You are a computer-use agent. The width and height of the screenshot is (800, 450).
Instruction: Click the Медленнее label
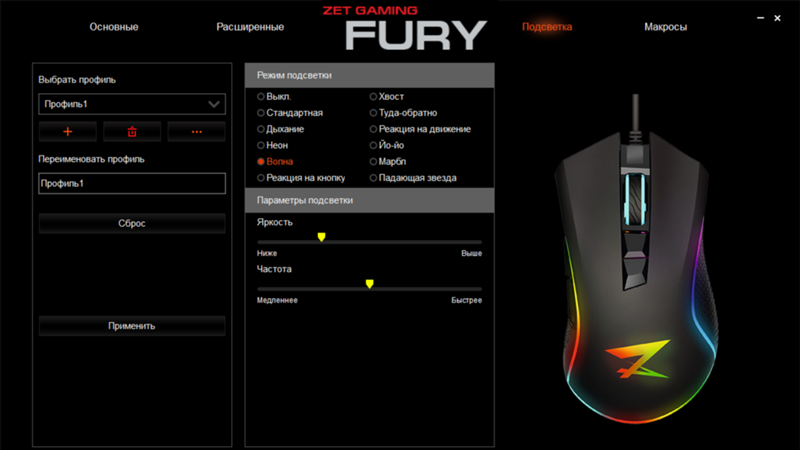pyautogui.click(x=277, y=301)
